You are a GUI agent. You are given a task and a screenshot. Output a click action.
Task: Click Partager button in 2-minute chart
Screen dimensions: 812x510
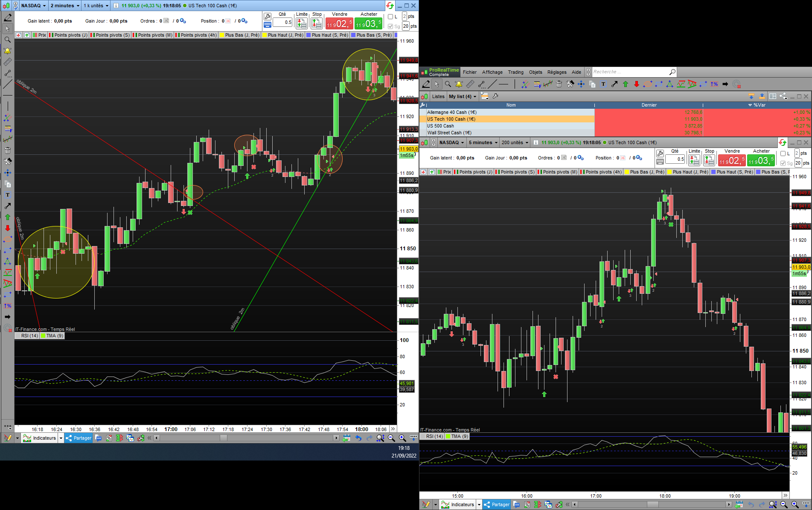(79, 438)
